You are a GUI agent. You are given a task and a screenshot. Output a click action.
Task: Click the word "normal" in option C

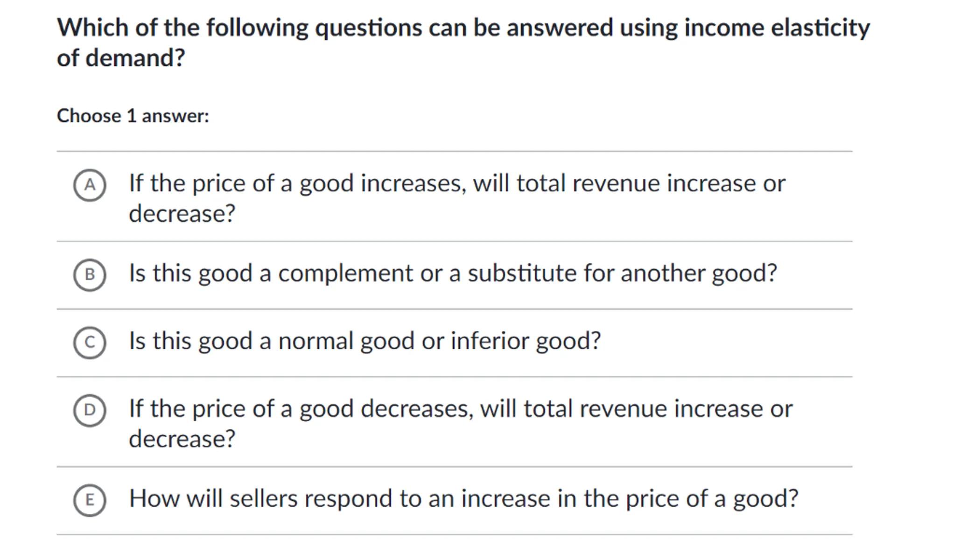[316, 341]
